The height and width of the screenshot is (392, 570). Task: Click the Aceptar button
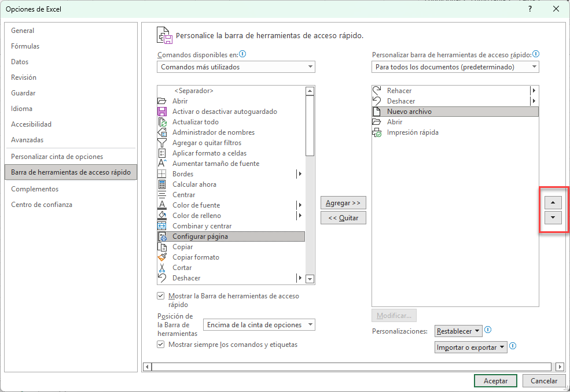[x=495, y=381]
